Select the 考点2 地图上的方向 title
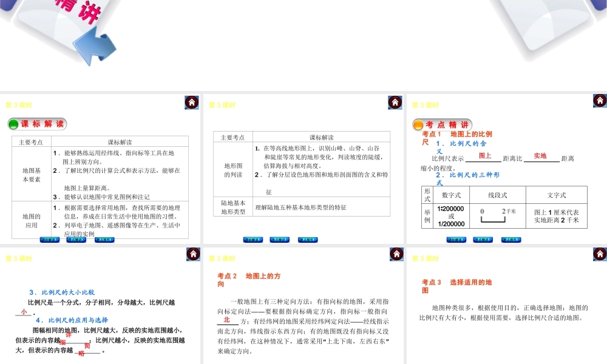The image size is (607, 364). 249,280
